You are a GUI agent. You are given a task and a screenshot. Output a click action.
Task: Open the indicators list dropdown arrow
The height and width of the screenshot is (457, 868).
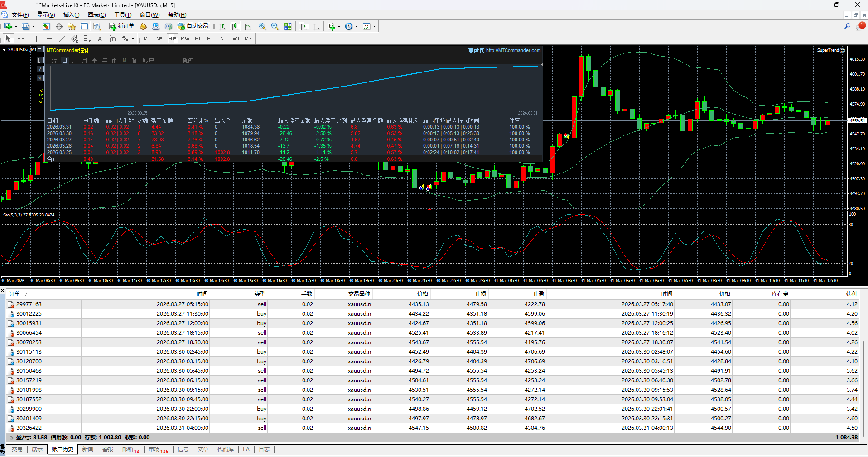[339, 26]
